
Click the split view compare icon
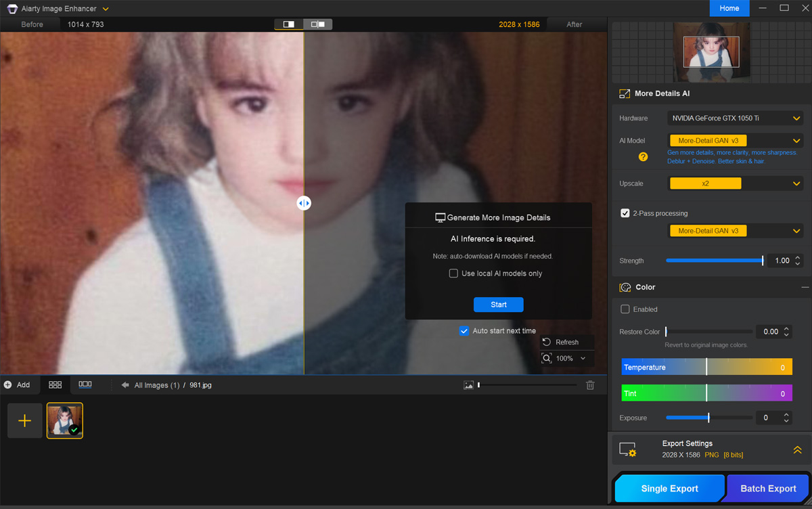(289, 24)
